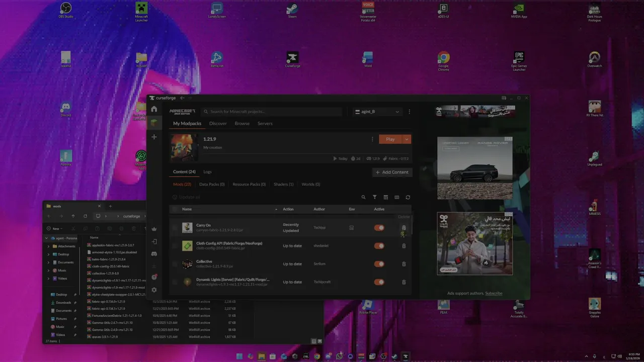The height and width of the screenshot is (362, 644).
Task: Select the Data Packs (0) tab
Action: click(212, 185)
